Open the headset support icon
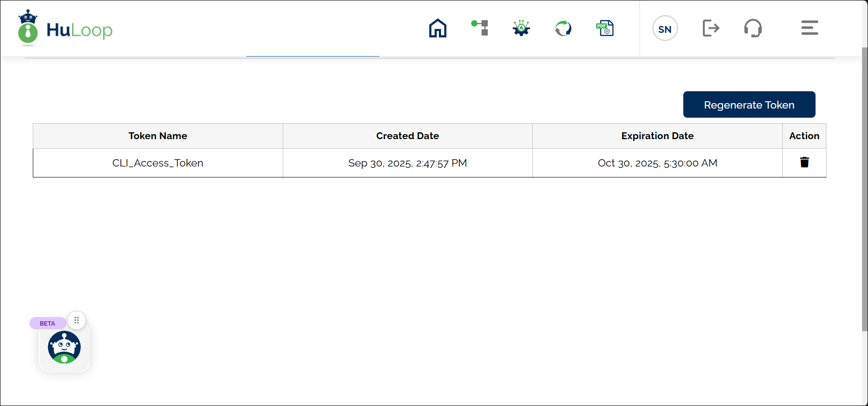Image resolution: width=868 pixels, height=406 pixels. tap(753, 28)
